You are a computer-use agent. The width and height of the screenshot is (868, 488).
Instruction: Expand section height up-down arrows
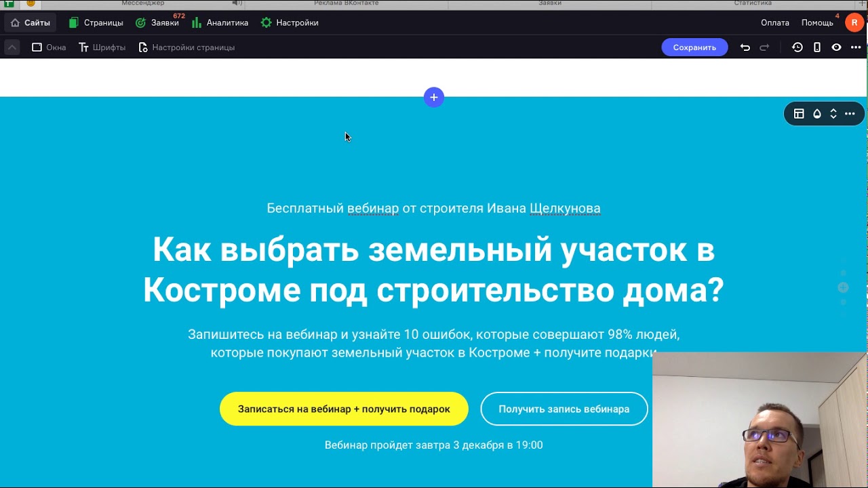(833, 114)
